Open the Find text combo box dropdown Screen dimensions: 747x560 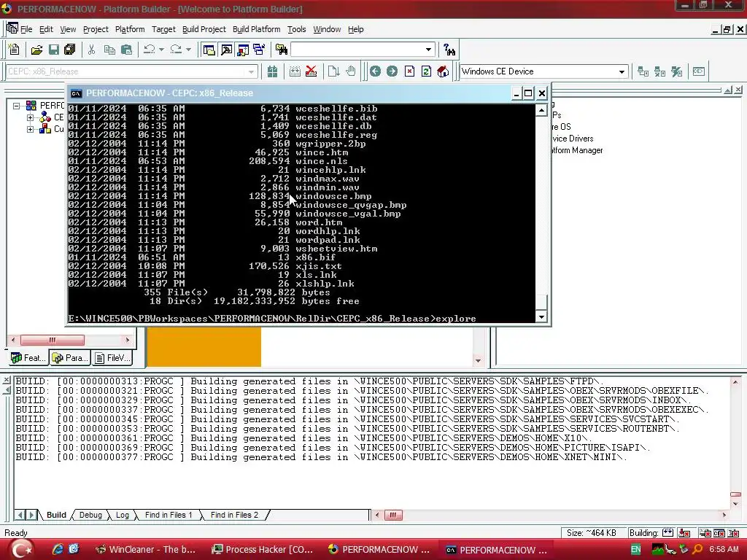428,50
